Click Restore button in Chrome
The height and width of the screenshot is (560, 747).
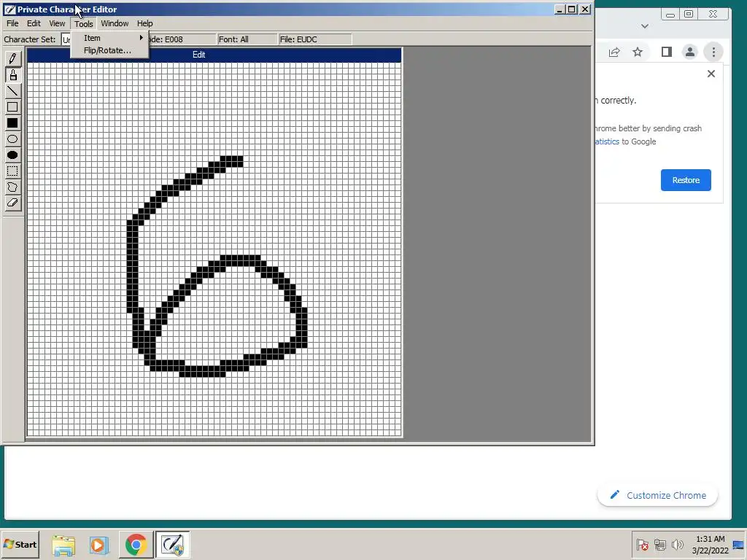click(x=686, y=180)
